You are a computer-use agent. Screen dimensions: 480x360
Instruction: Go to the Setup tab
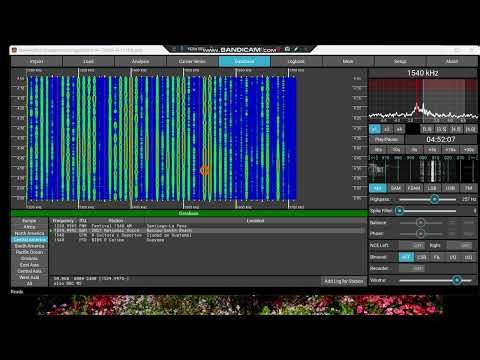(x=400, y=61)
